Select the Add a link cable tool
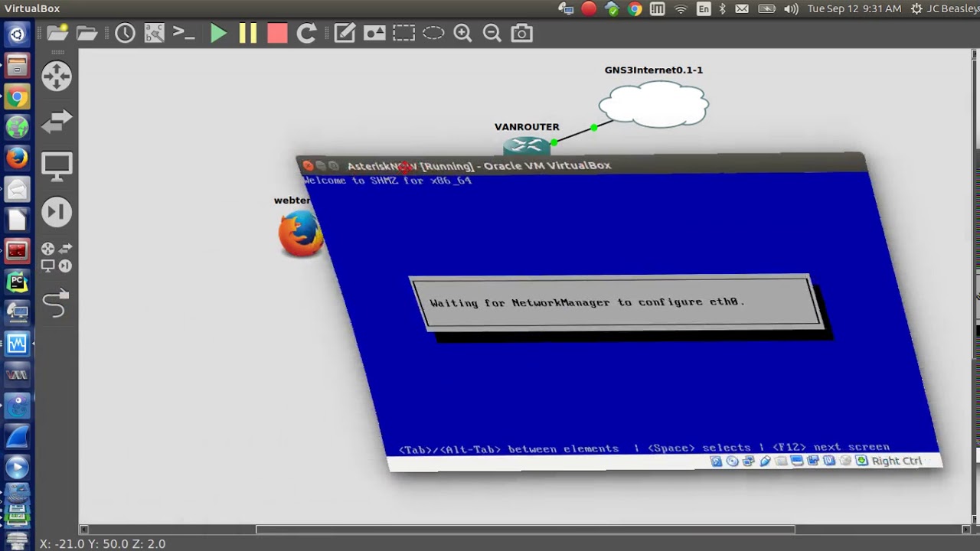 (57, 303)
